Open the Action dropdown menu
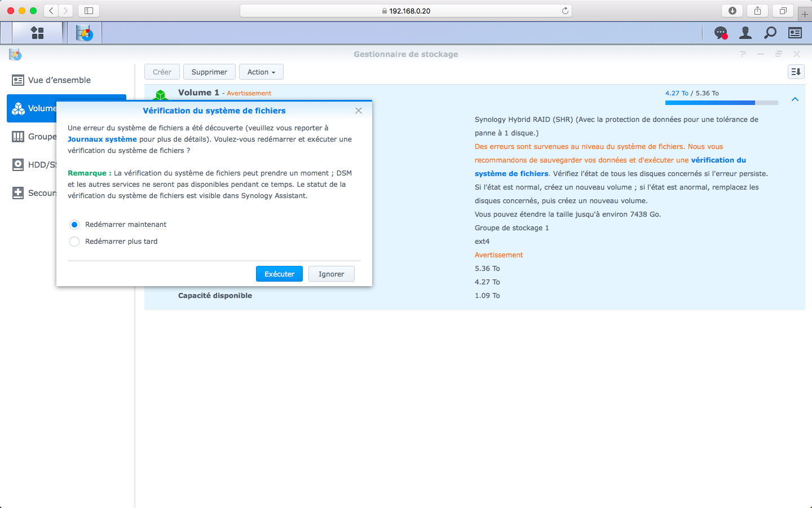The height and width of the screenshot is (508, 812). coord(261,72)
